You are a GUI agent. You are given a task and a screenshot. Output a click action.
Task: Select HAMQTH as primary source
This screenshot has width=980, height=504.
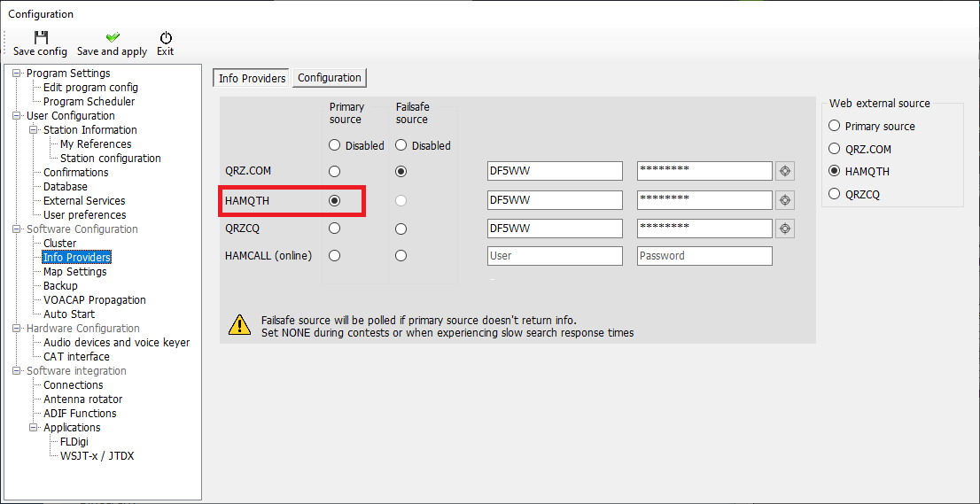(334, 200)
